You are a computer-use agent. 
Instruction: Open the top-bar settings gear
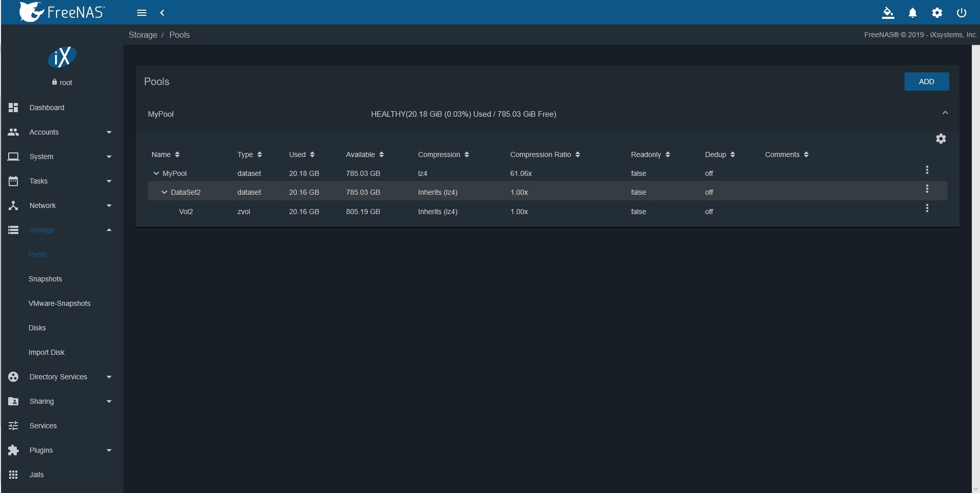click(x=937, y=13)
